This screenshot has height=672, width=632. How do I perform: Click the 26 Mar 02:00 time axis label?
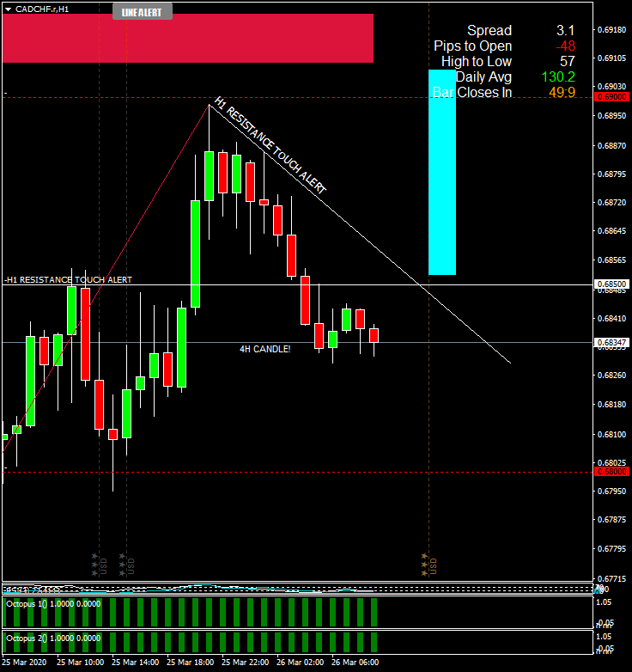(x=301, y=663)
